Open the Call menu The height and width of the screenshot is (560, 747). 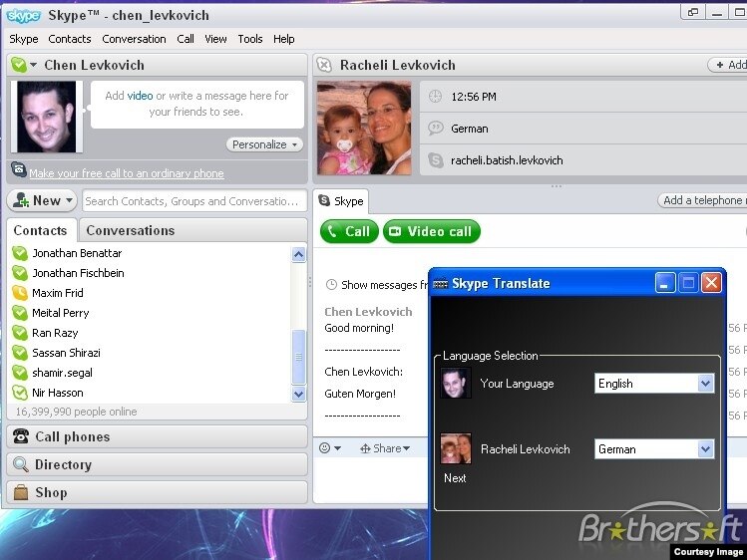tap(186, 39)
